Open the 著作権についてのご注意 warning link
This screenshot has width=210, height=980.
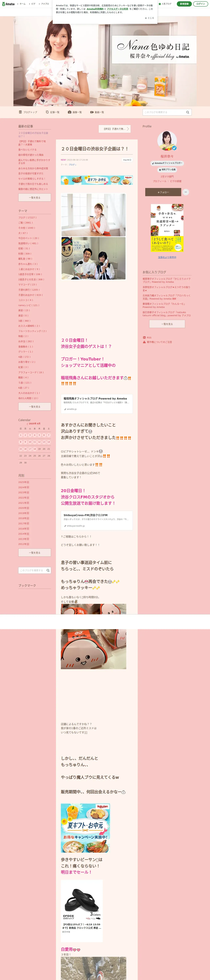pos(157,342)
